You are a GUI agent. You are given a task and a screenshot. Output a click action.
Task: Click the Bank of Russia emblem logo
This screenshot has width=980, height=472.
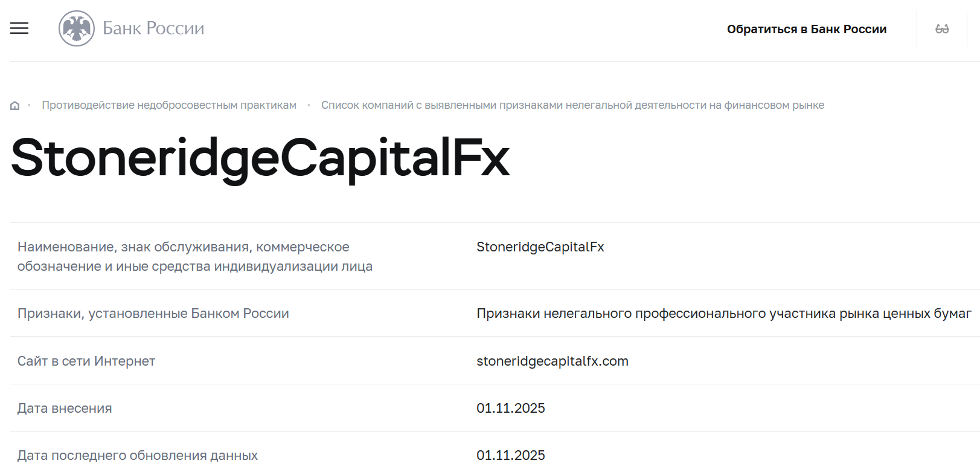coord(75,28)
